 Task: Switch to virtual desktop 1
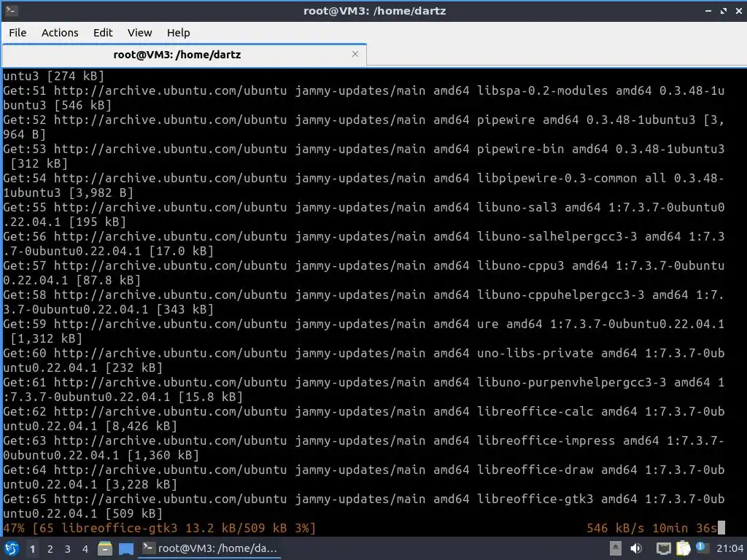coord(32,549)
